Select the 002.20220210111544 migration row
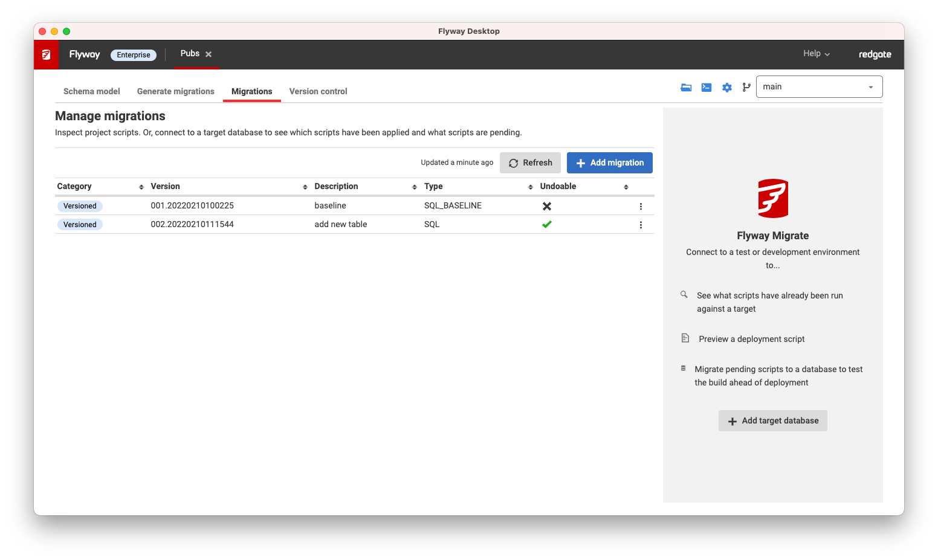The image size is (938, 560). click(x=192, y=224)
